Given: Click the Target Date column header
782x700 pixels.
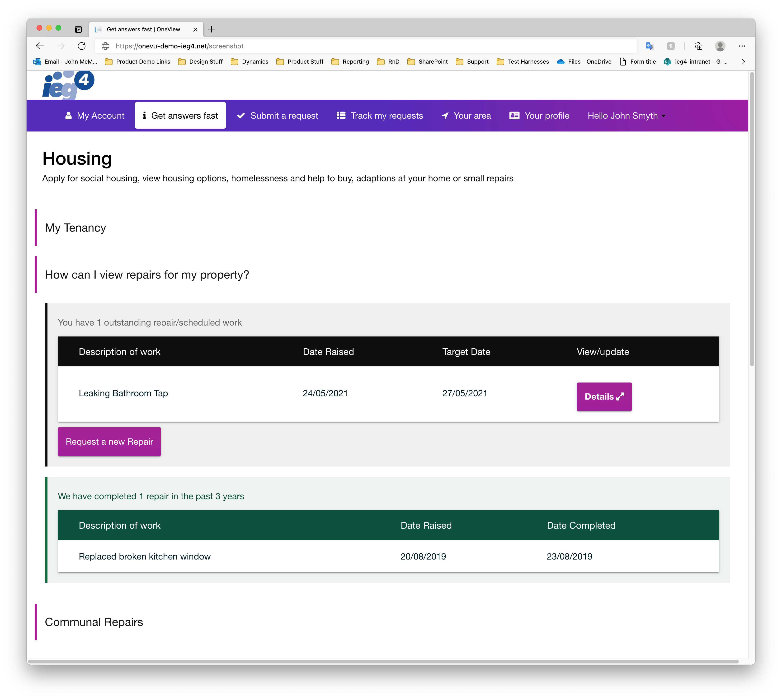Looking at the screenshot, I should click(x=466, y=351).
